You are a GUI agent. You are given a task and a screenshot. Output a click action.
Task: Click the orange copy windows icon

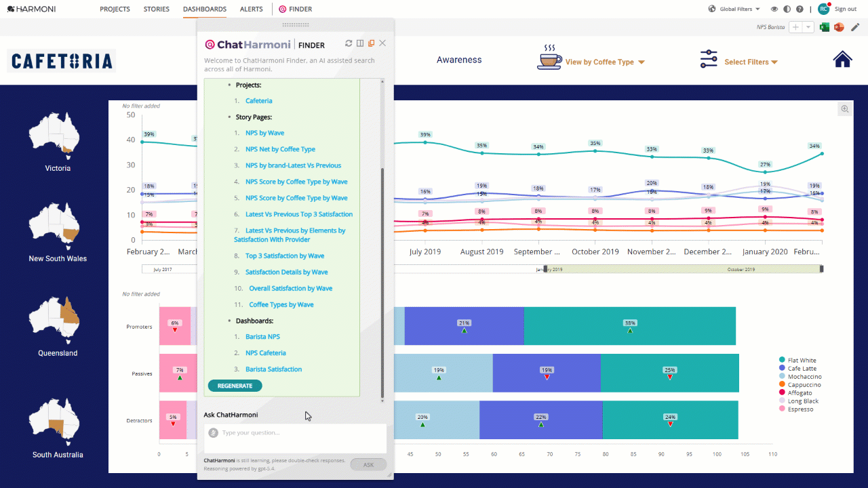click(x=371, y=43)
